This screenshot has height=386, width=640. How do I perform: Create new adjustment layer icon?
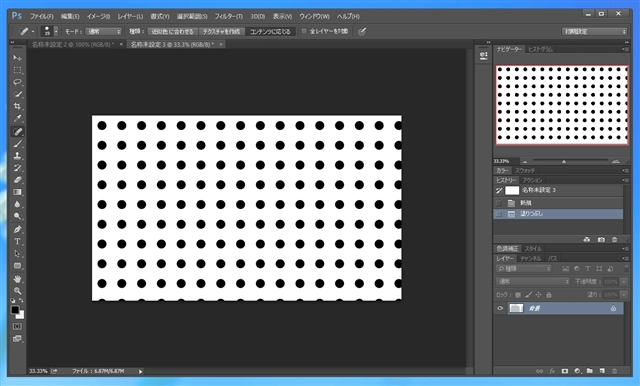click(x=577, y=371)
